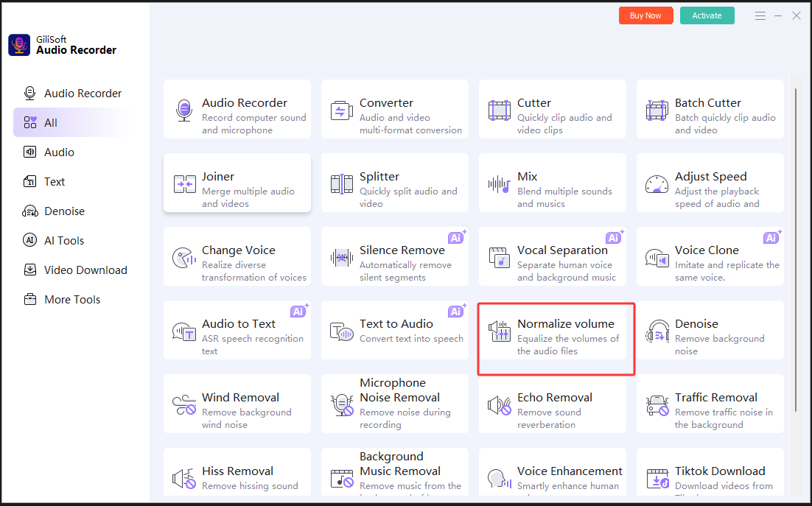This screenshot has height=506, width=812.
Task: Open the Batch Cutter card title
Action: pyautogui.click(x=708, y=103)
